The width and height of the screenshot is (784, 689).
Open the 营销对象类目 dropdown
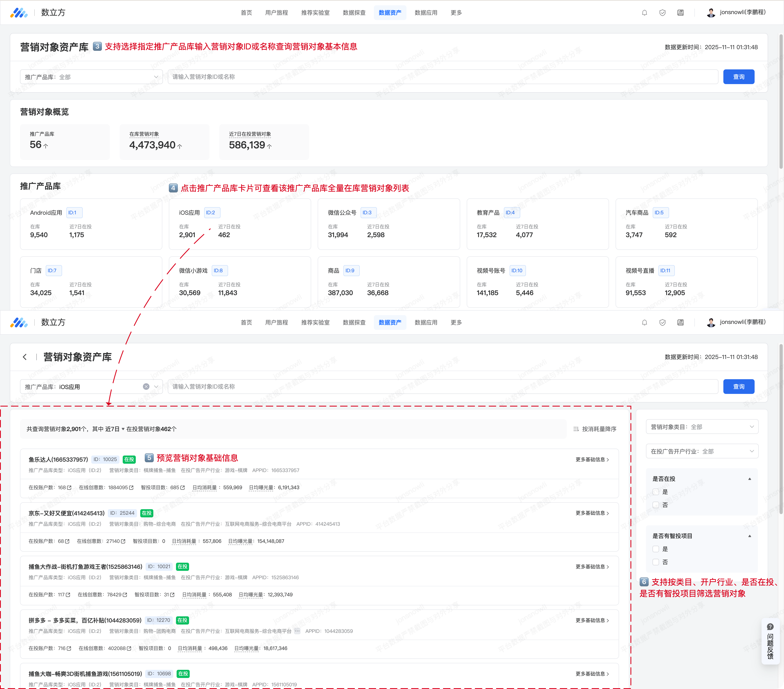(702, 427)
